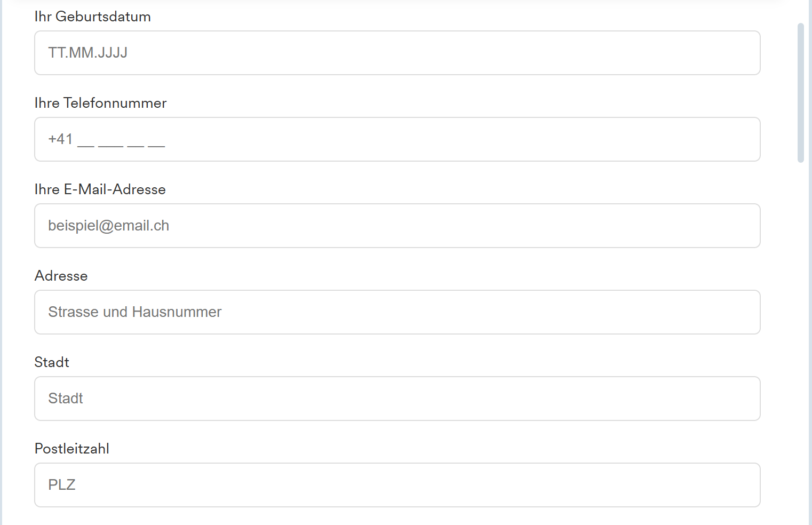The width and height of the screenshot is (812, 525).
Task: Click the 'Ihre E-Mail-Adresse' label
Action: [100, 189]
